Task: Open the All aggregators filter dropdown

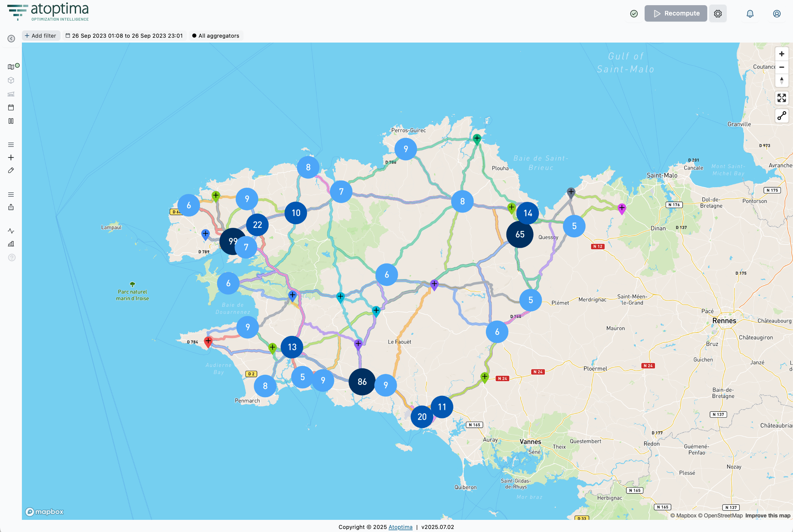Action: tap(216, 36)
